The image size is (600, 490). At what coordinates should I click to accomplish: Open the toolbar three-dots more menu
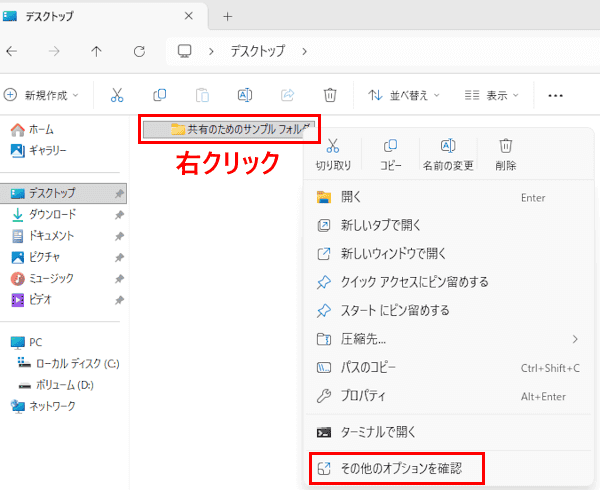(555, 96)
